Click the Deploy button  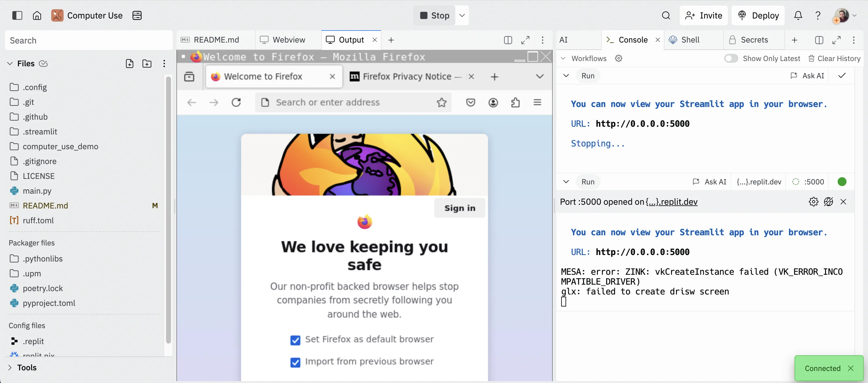[x=758, y=15]
